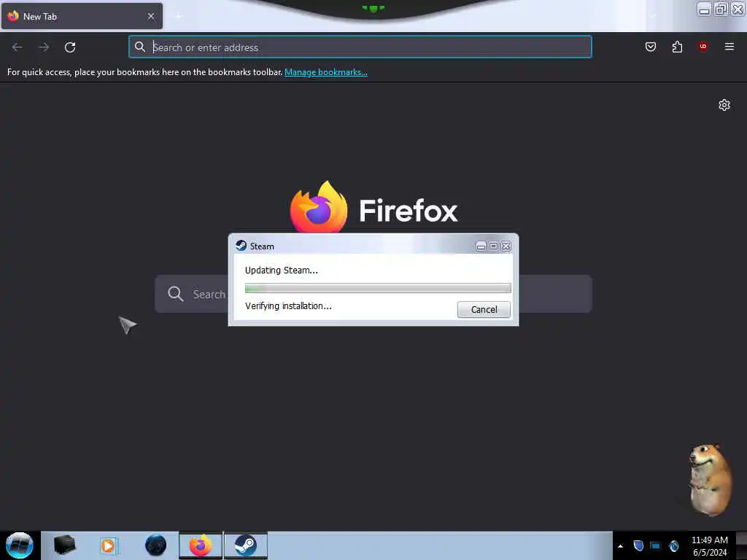The height and width of the screenshot is (560, 747).
Task: Focus the Search or enter address bar
Action: [x=360, y=47]
